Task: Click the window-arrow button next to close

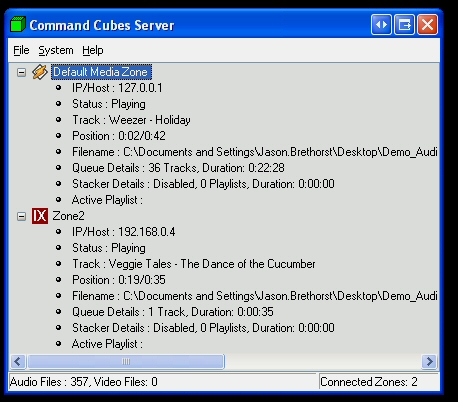Action: pyautogui.click(x=404, y=25)
